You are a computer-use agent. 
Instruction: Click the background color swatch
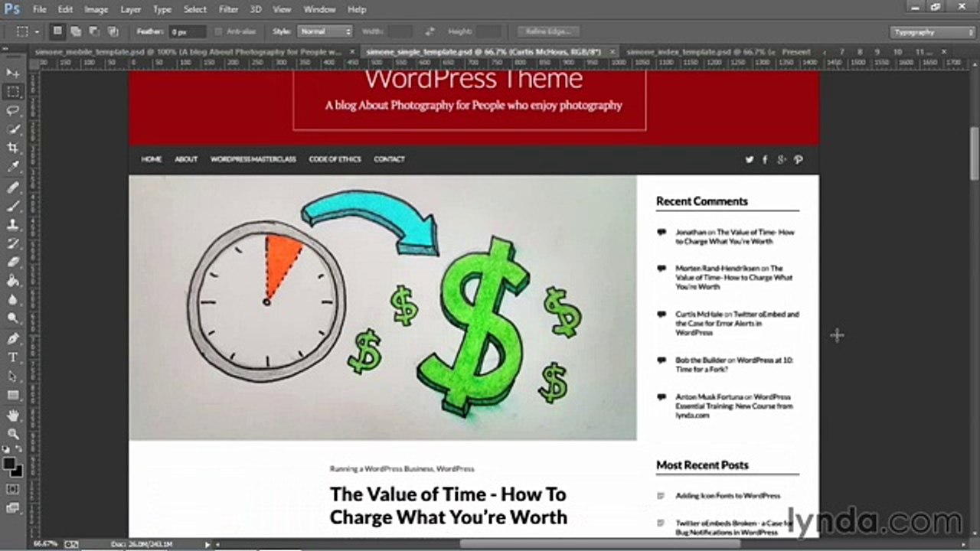(x=16, y=470)
